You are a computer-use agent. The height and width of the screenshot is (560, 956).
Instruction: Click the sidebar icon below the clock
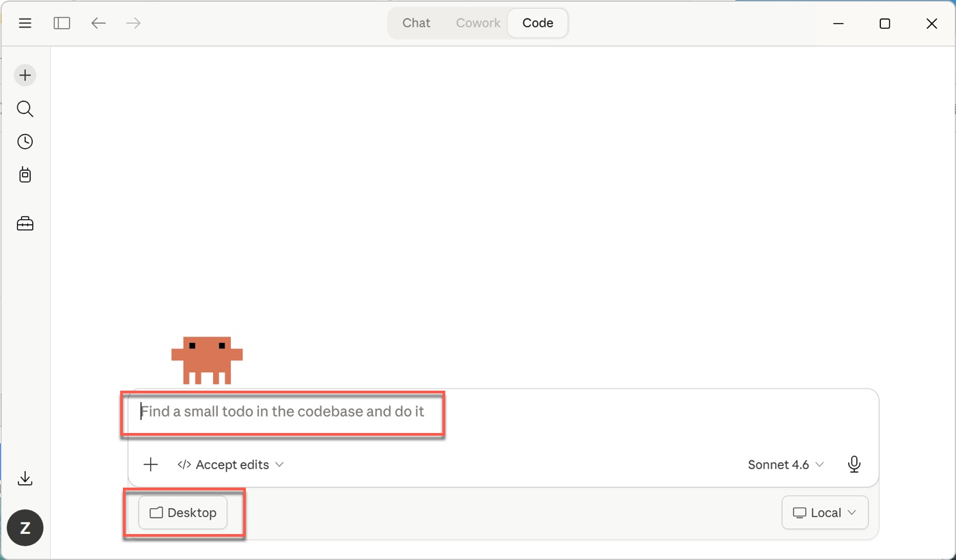pos(25,175)
